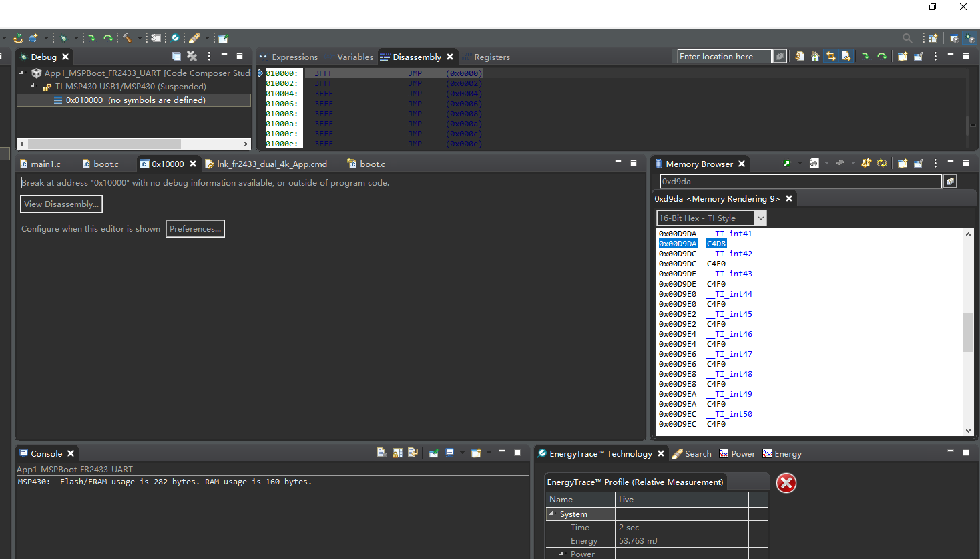980x559 pixels.
Task: Click the red error icon in EnergyTrace panel
Action: pos(786,483)
